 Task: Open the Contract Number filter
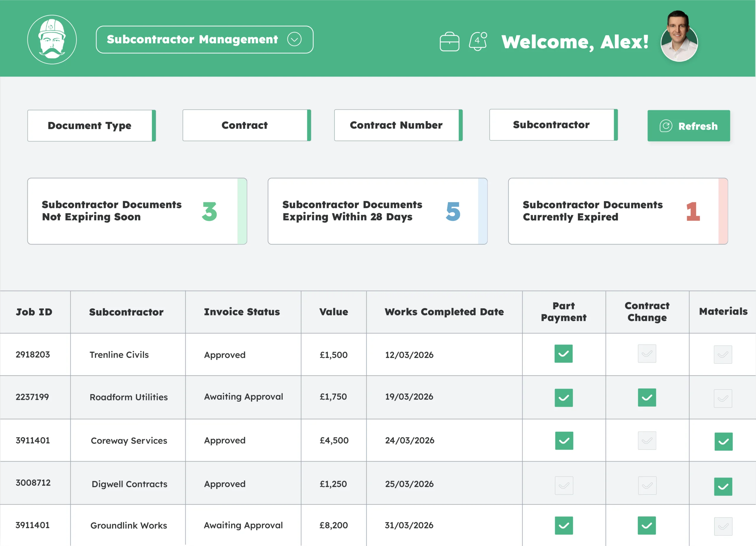(x=398, y=125)
